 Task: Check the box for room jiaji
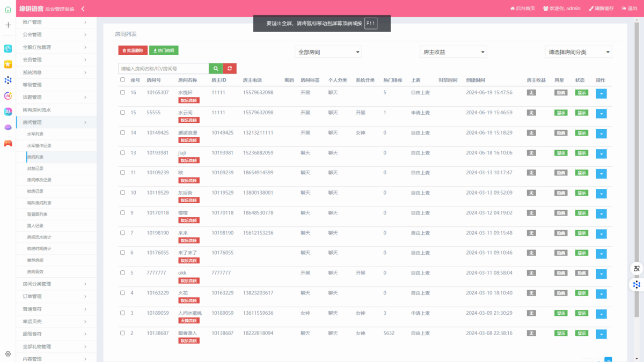point(122,153)
